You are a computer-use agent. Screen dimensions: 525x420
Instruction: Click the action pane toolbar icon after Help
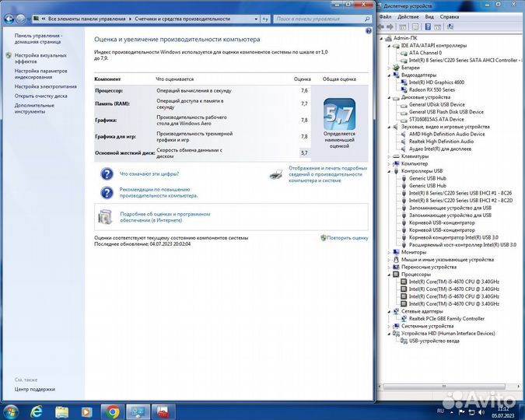point(438,26)
